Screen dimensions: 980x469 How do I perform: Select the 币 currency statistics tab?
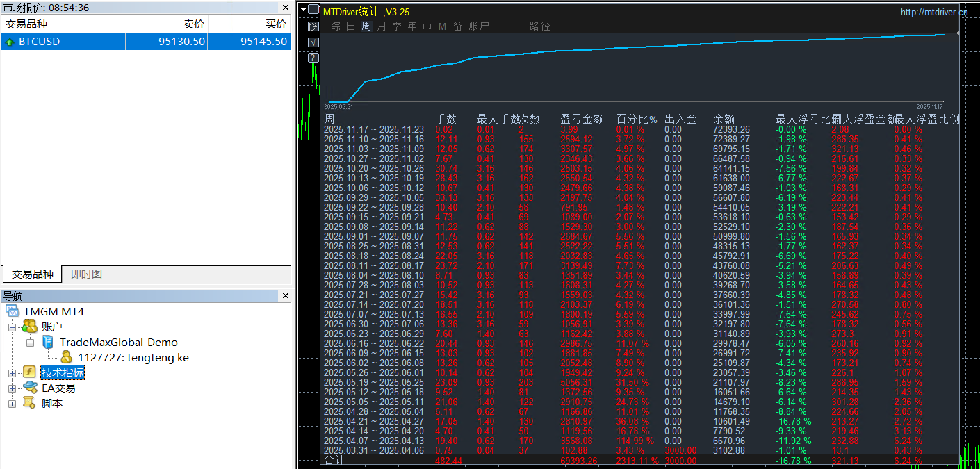tap(427, 26)
